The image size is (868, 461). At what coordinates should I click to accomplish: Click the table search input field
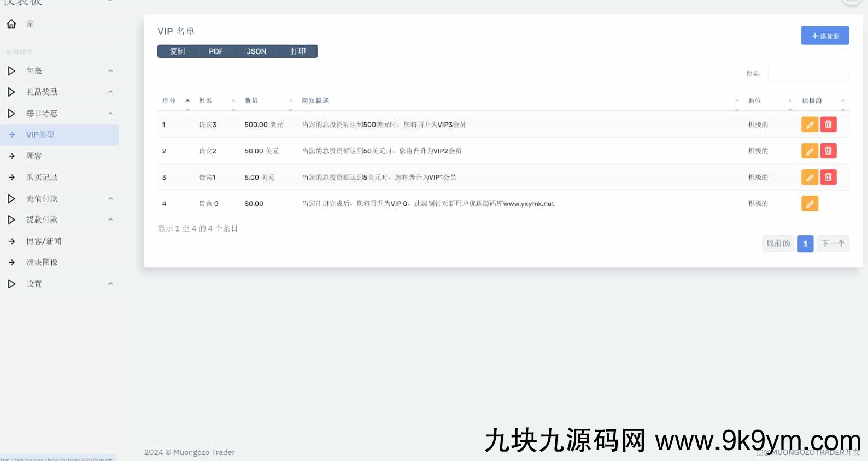point(808,74)
